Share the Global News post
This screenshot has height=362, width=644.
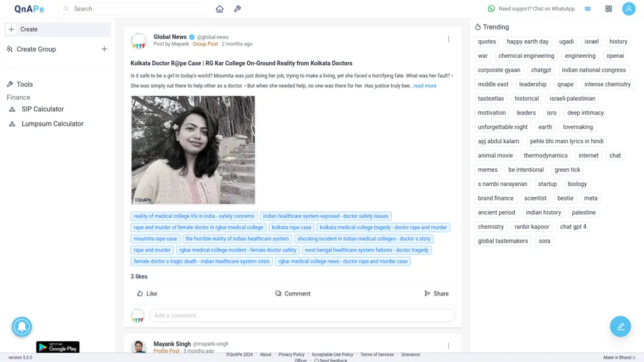436,293
